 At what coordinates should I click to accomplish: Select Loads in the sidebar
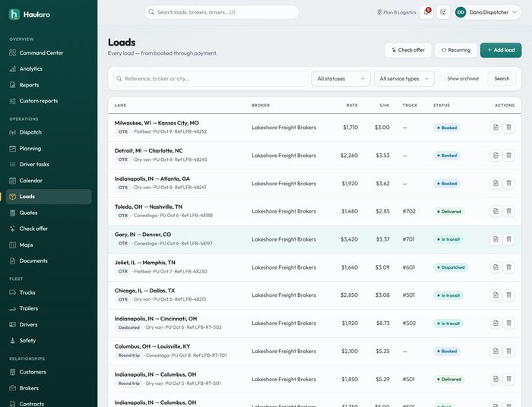[x=49, y=197]
